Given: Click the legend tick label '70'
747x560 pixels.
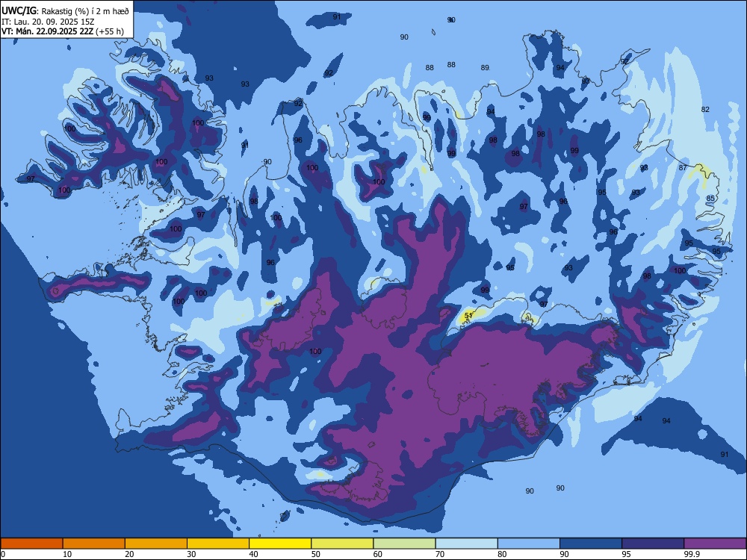Looking at the screenshot, I should [440, 554].
